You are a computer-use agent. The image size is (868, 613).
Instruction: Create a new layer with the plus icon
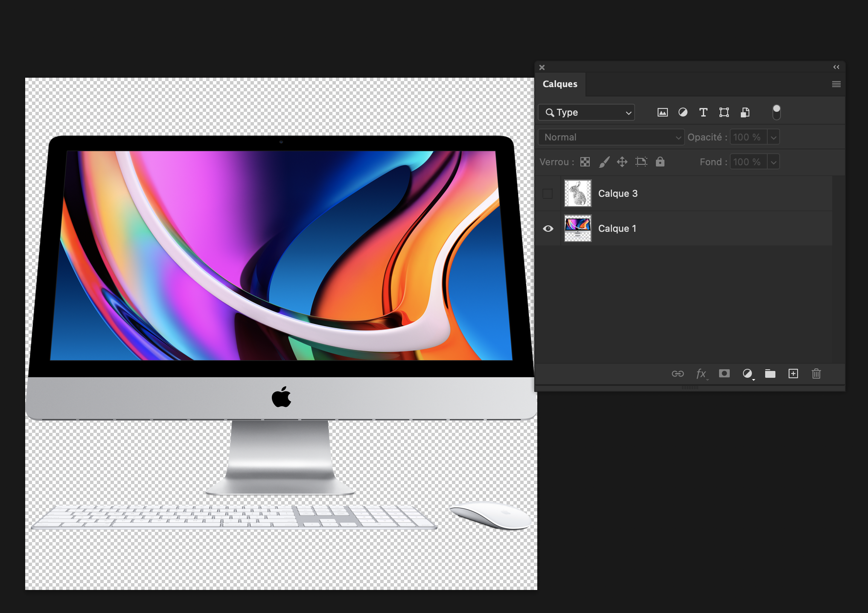tap(793, 374)
